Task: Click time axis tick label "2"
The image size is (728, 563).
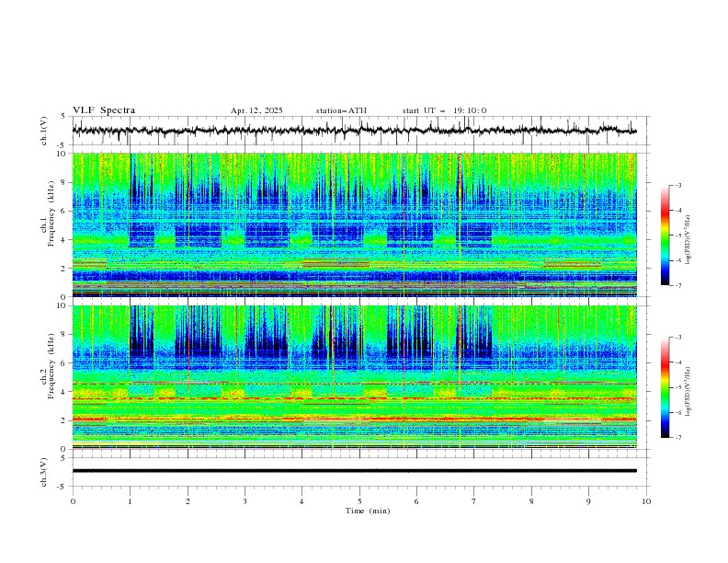Action: coord(188,501)
